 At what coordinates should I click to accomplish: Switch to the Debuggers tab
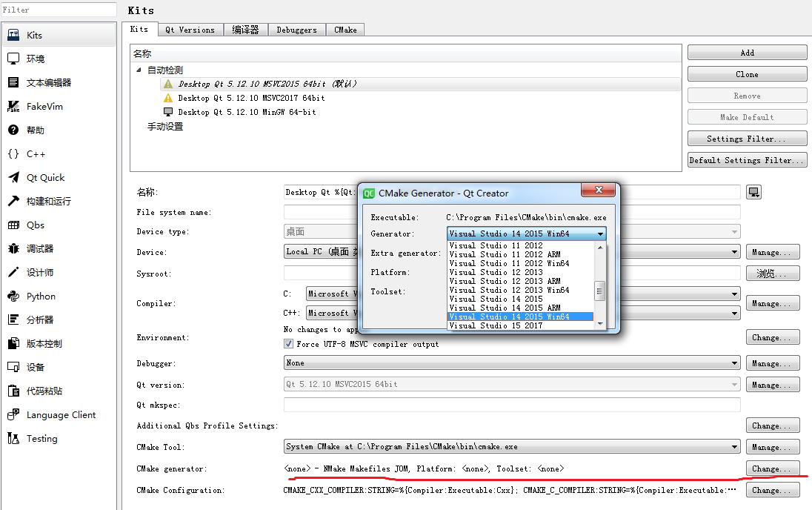[x=297, y=30]
